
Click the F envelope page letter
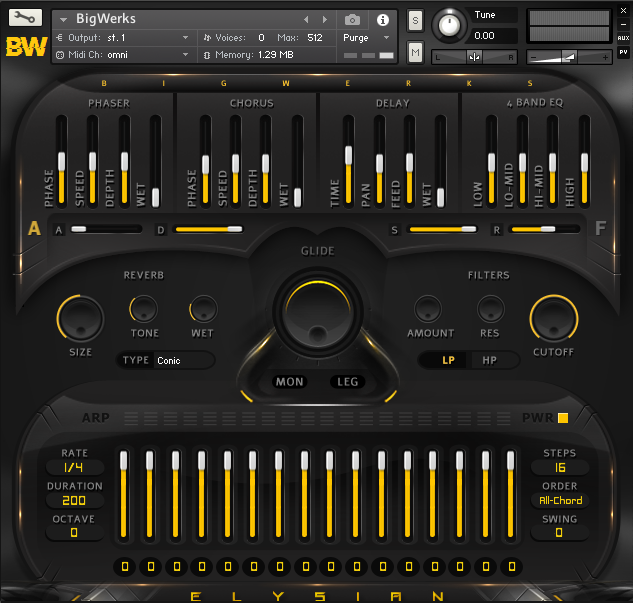click(600, 228)
